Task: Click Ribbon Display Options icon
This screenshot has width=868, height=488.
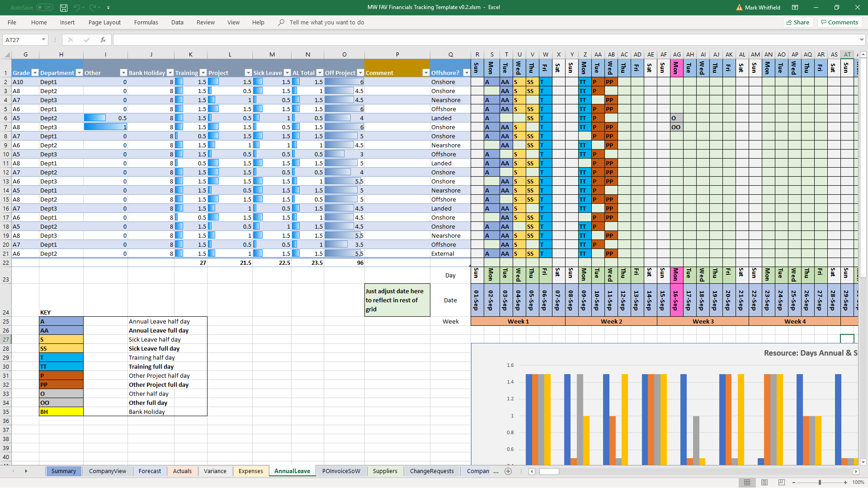Action: 795,8
